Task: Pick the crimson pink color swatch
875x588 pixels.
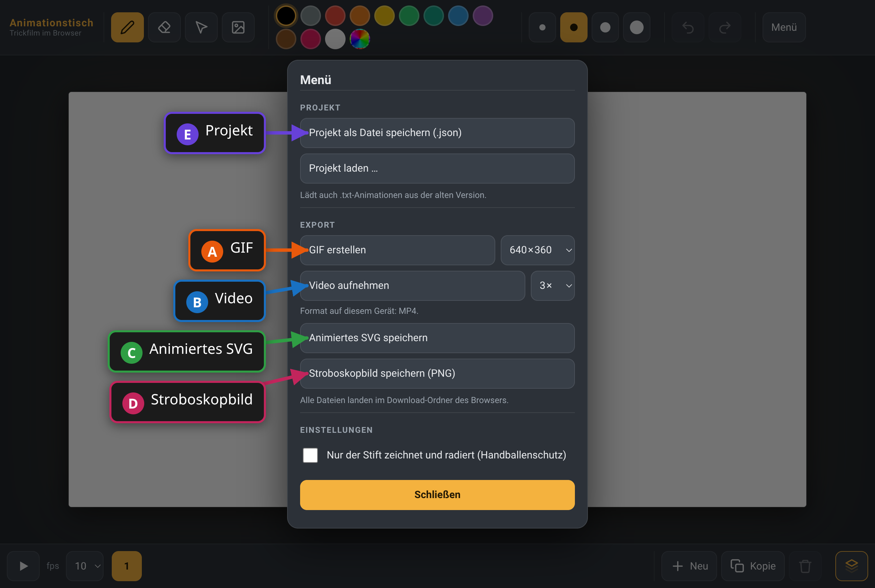Action: point(310,39)
